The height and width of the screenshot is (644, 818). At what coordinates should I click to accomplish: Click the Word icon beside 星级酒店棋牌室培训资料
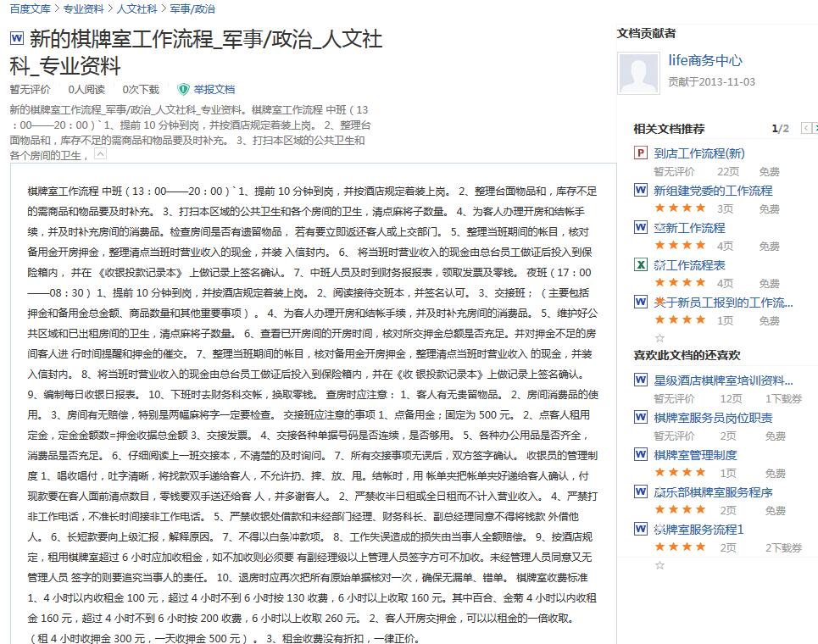pyautogui.click(x=641, y=380)
